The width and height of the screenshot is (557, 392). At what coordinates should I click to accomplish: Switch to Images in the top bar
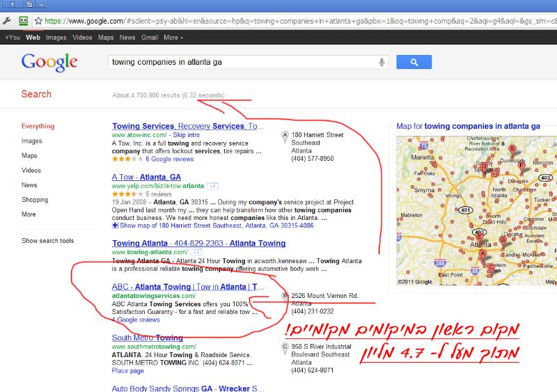pyautogui.click(x=56, y=38)
